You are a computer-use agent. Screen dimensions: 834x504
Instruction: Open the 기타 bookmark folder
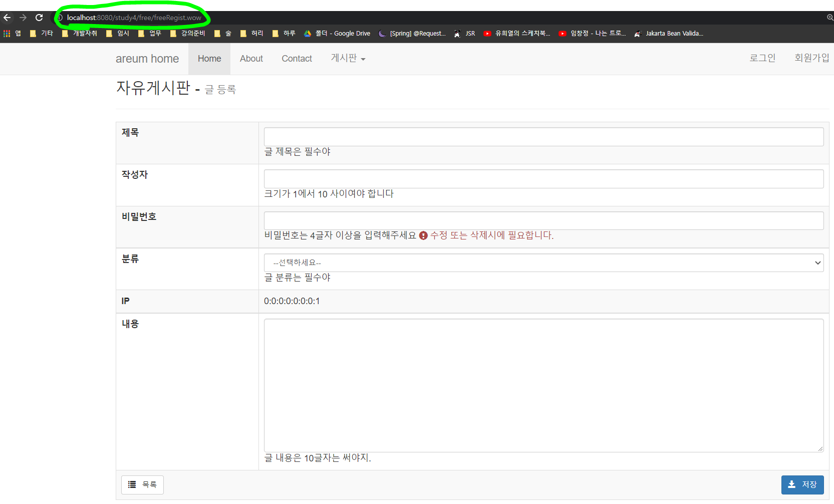(x=42, y=34)
